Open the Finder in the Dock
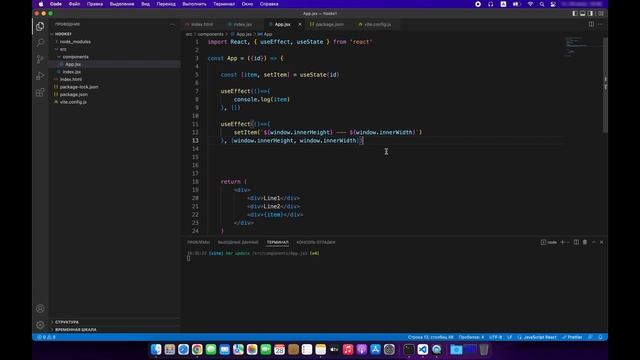 tap(156, 349)
